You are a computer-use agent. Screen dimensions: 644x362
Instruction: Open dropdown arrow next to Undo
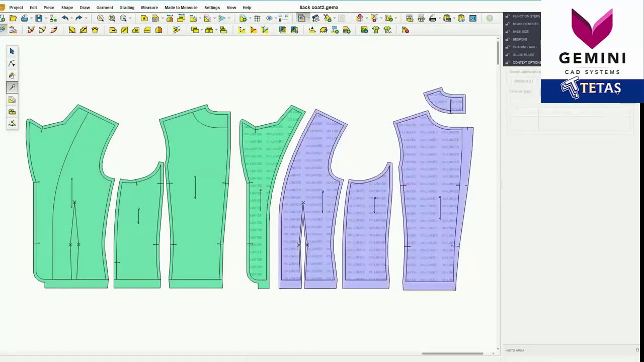coord(72,18)
